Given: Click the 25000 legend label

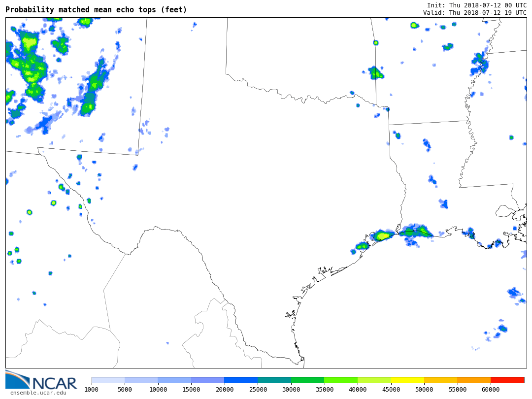Looking at the screenshot, I should coord(258,390).
